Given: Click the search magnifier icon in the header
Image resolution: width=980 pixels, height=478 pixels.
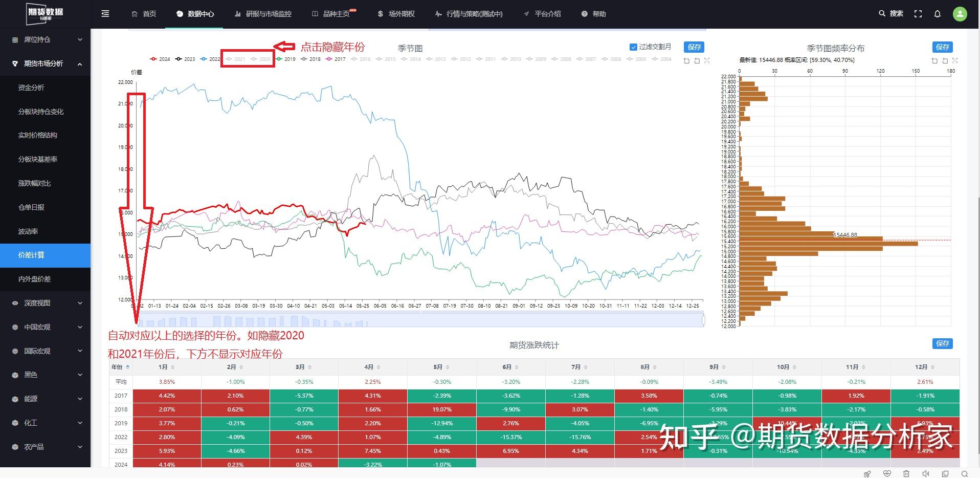Looking at the screenshot, I should coord(882,14).
